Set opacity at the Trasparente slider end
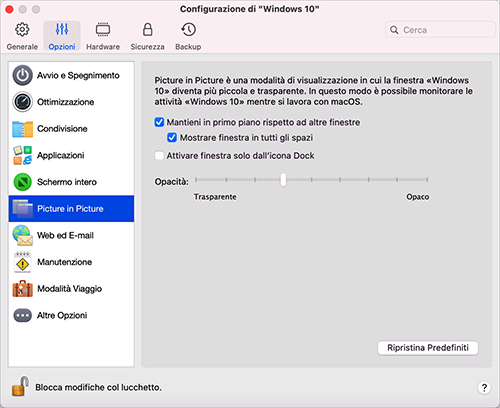The image size is (500, 408). point(196,180)
